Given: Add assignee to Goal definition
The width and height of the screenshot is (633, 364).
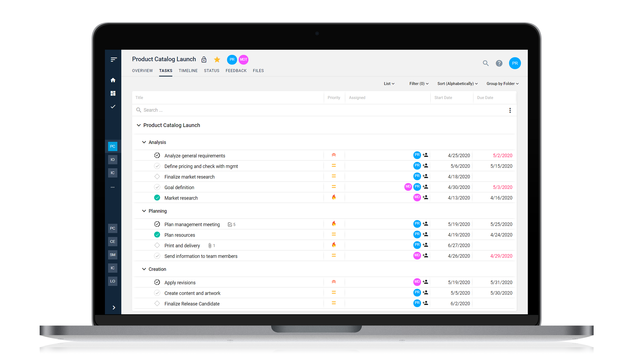Looking at the screenshot, I should tap(425, 187).
